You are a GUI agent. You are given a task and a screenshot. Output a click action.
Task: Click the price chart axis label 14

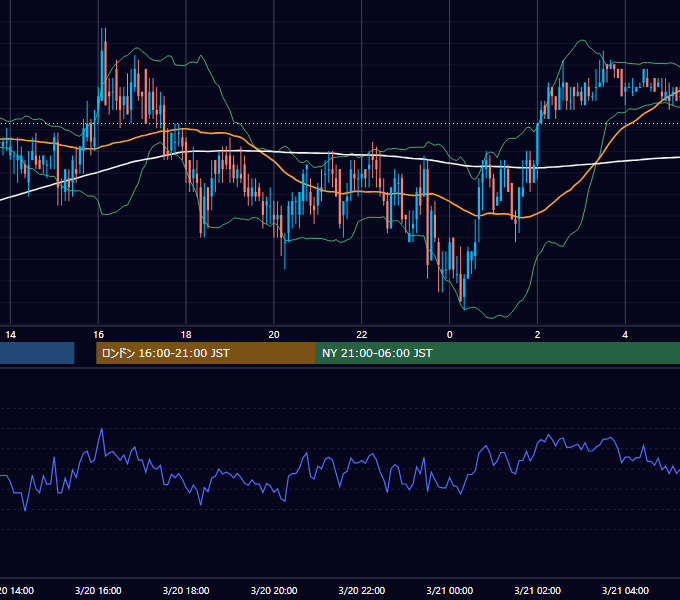[10, 335]
